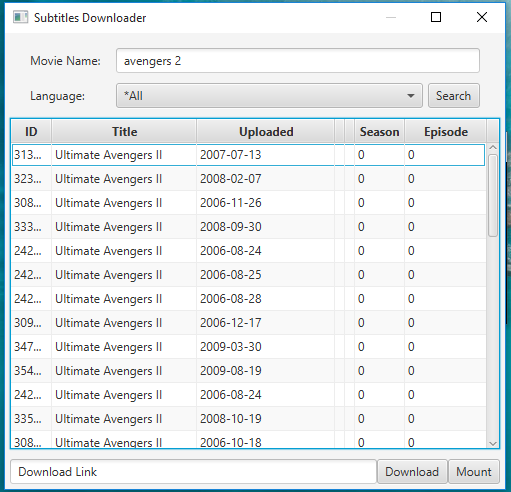511x492 pixels.
Task: Select the row uploaded 2009-03-30
Action: coord(248,347)
